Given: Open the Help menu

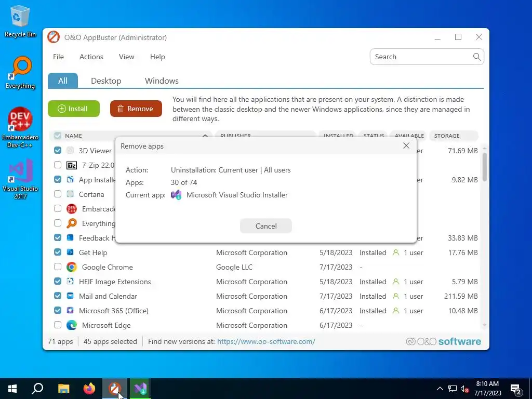Looking at the screenshot, I should click(x=157, y=57).
